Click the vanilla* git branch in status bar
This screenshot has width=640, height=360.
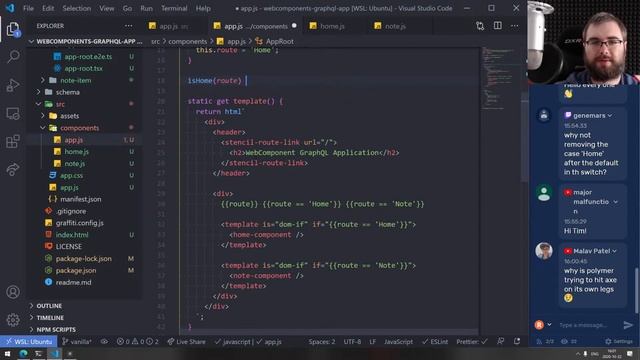point(77,342)
